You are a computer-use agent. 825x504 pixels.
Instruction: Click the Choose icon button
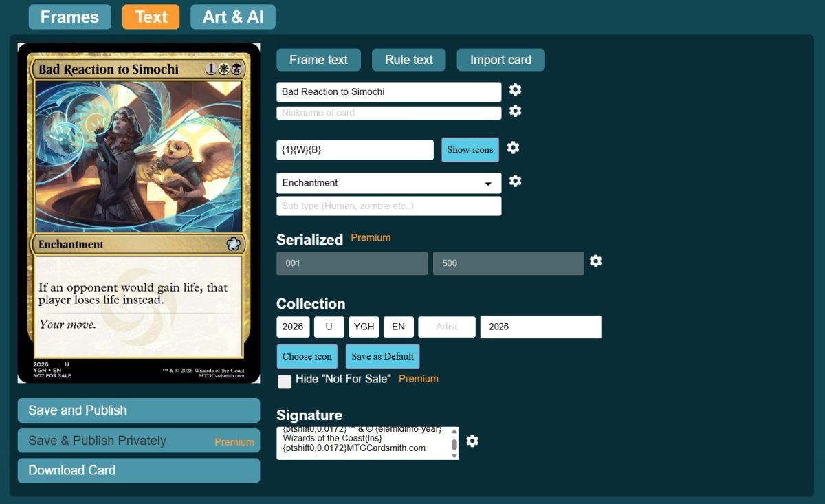pyautogui.click(x=307, y=356)
